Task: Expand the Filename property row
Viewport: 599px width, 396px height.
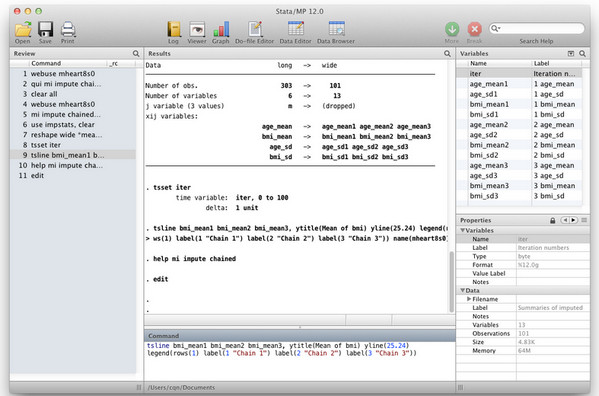Action: [469, 299]
